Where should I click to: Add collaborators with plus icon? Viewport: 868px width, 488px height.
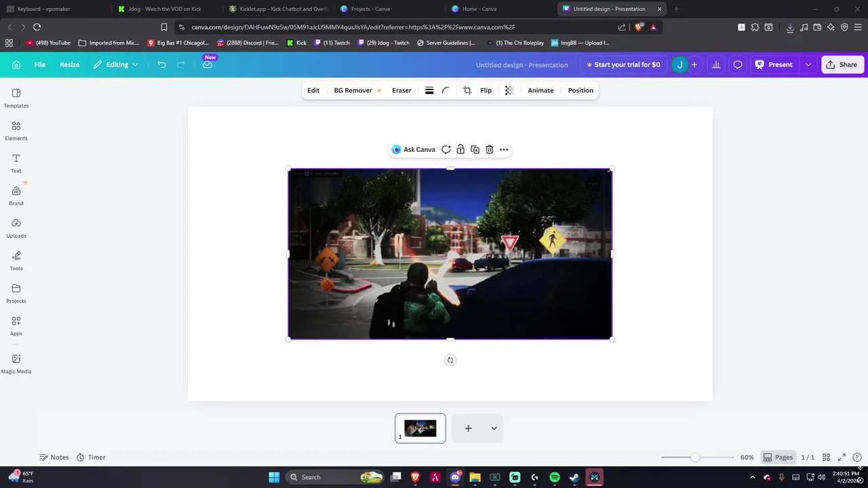[x=694, y=64]
